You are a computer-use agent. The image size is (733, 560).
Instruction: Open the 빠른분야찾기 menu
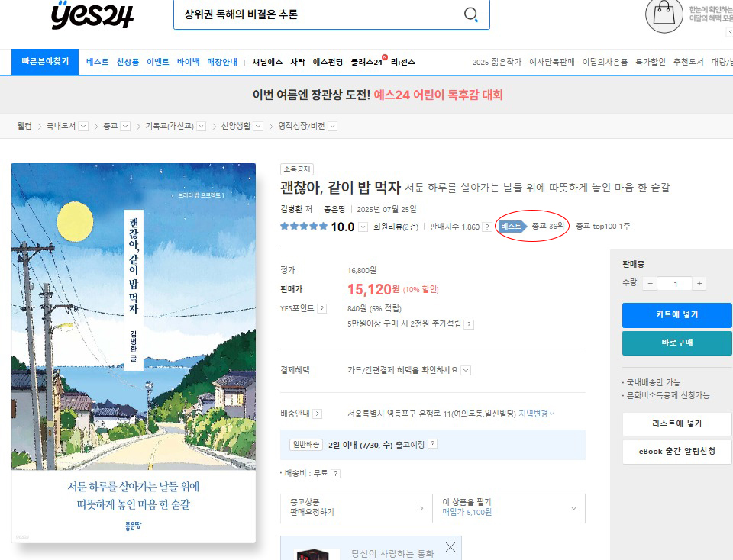[45, 62]
